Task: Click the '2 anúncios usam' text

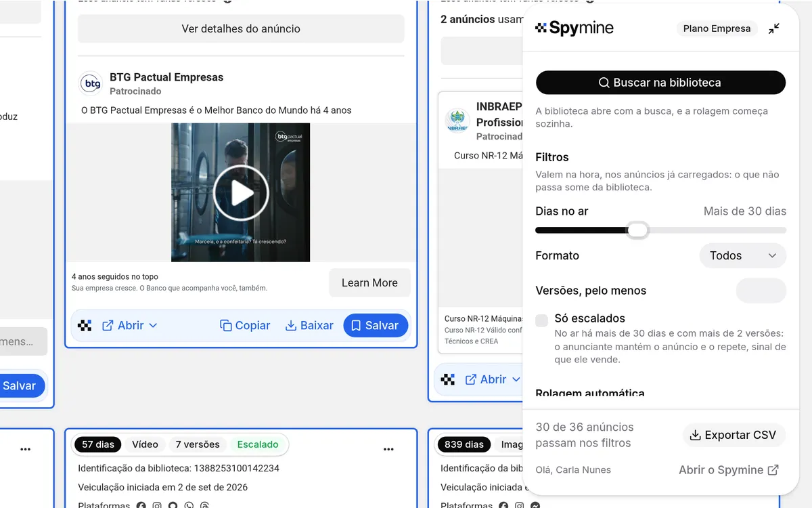Action: [x=481, y=20]
